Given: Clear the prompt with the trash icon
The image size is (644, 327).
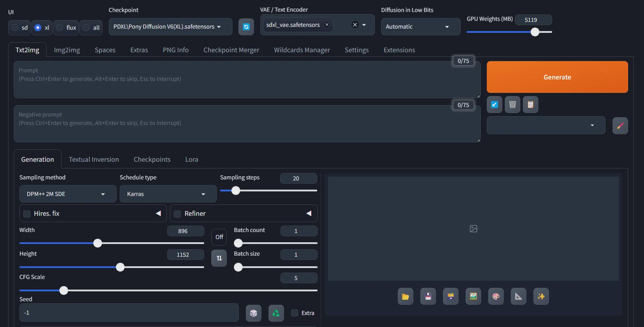Looking at the screenshot, I should (513, 105).
